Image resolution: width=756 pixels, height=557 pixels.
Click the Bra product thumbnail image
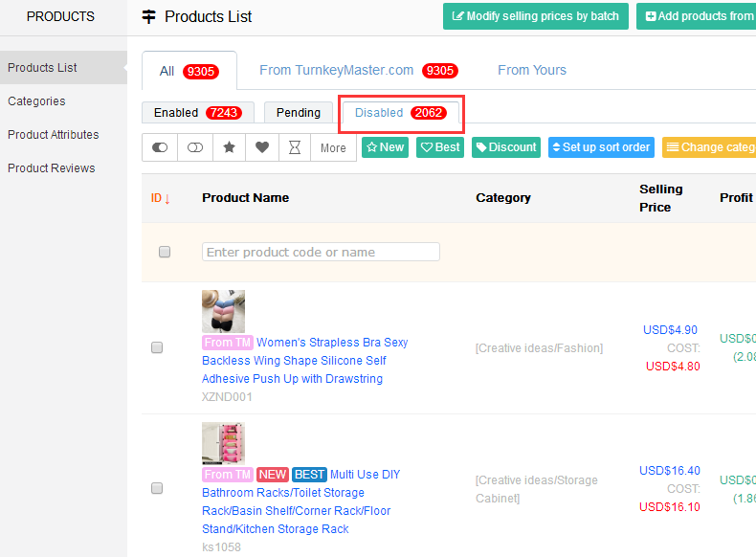[223, 311]
